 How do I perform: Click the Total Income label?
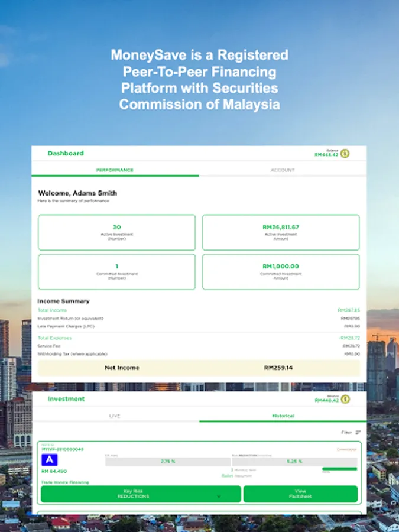pos(52,310)
